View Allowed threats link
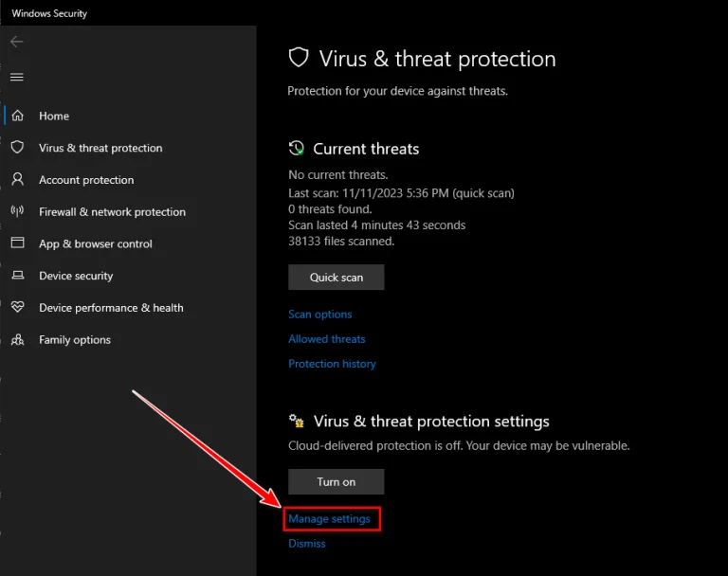Viewport: 728px width, 576px height. click(326, 339)
